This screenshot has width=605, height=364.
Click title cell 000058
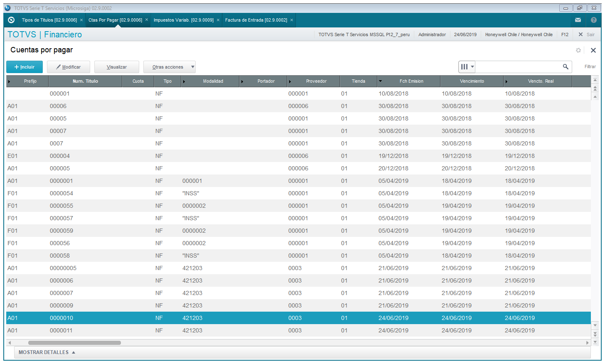pos(60,256)
